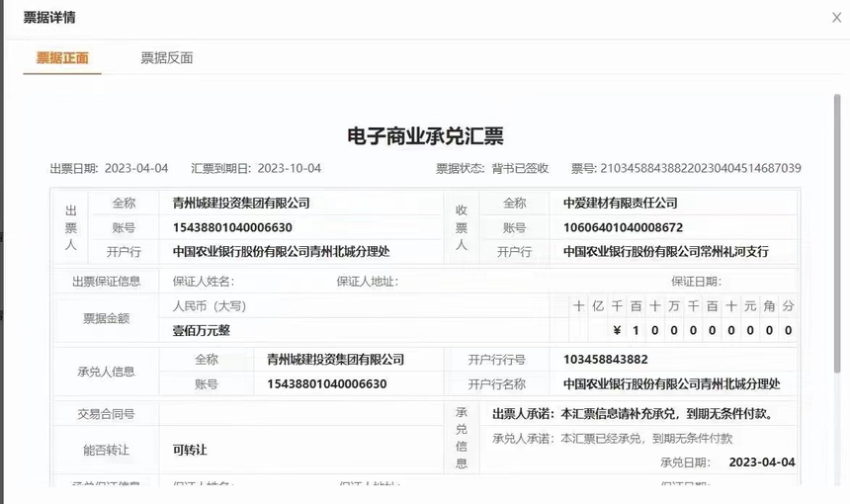Click the 保证日期 label in 出票保证信息

pos(697,282)
